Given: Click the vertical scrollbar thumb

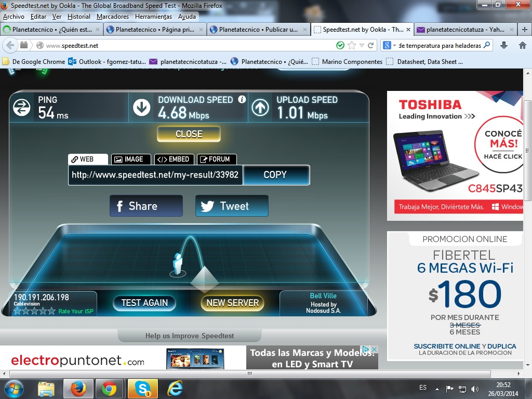Looking at the screenshot, I should (x=527, y=150).
